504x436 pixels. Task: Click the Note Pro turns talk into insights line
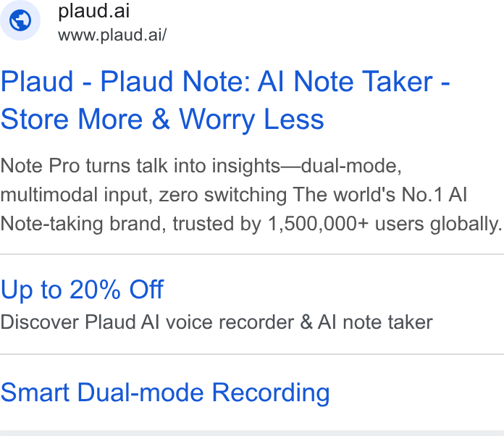click(x=201, y=167)
